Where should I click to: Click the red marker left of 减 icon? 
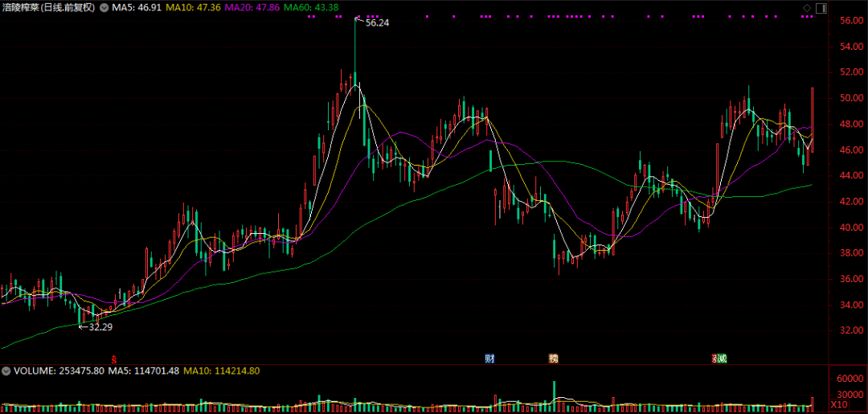714,358
